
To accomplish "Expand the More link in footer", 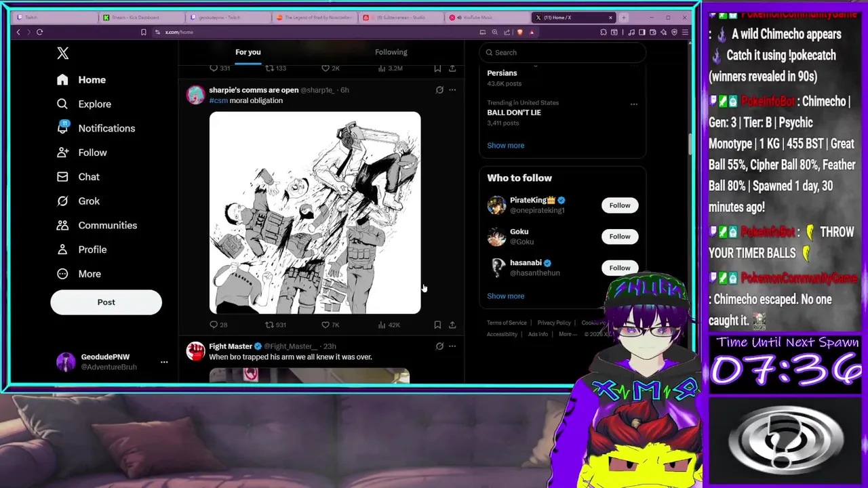I will tap(568, 334).
